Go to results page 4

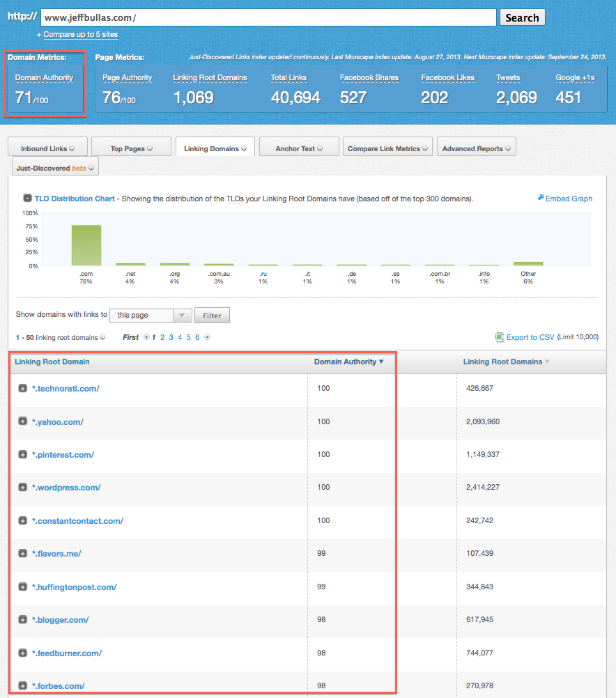coord(180,337)
